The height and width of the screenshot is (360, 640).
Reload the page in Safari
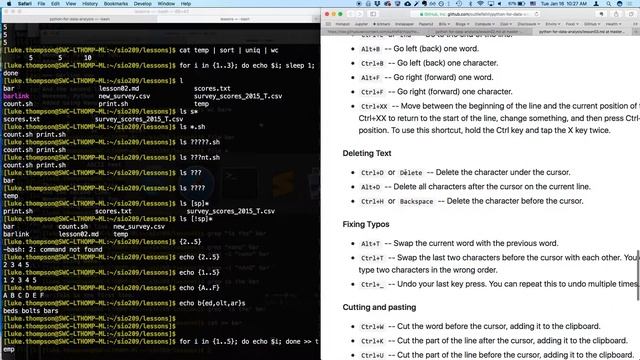536,14
